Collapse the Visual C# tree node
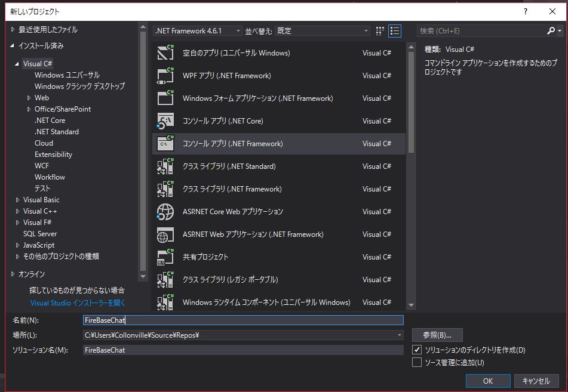Screen dimensions: 568x392 (x=17, y=64)
